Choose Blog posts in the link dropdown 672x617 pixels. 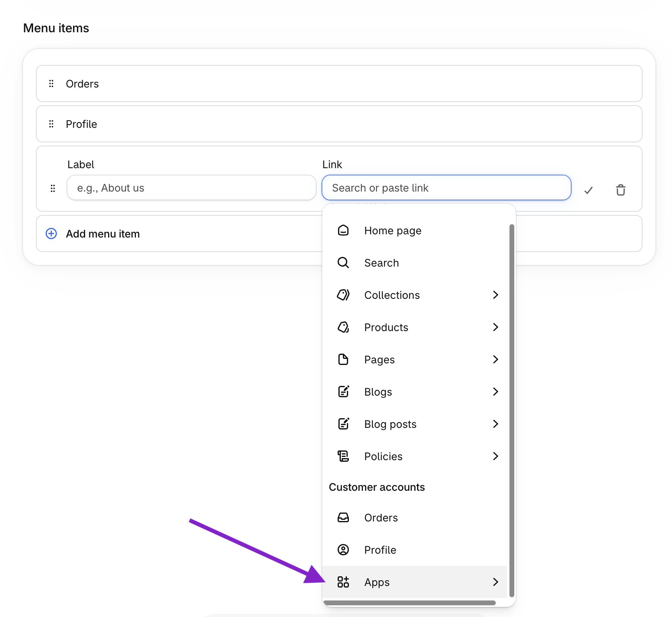[415, 424]
